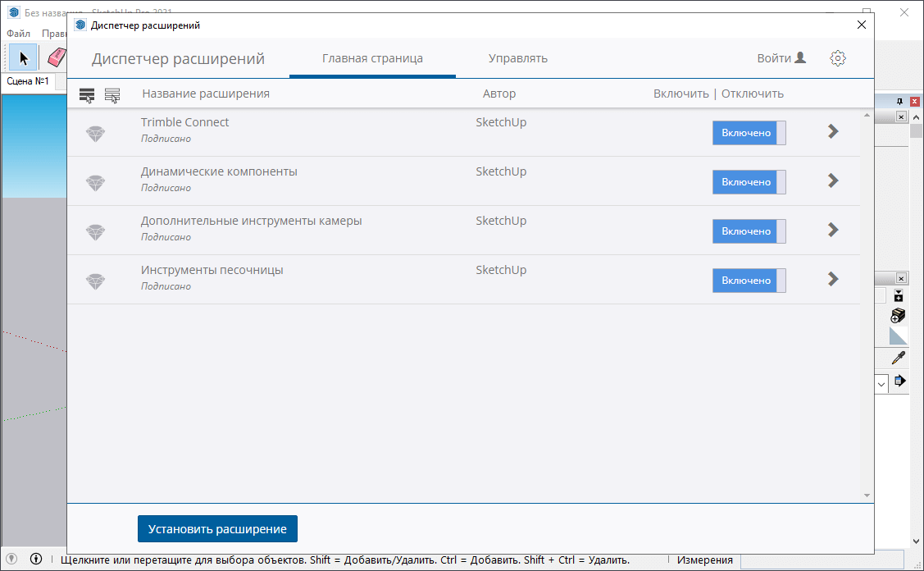Open the Файл menu
924x571 pixels.
click(18, 34)
